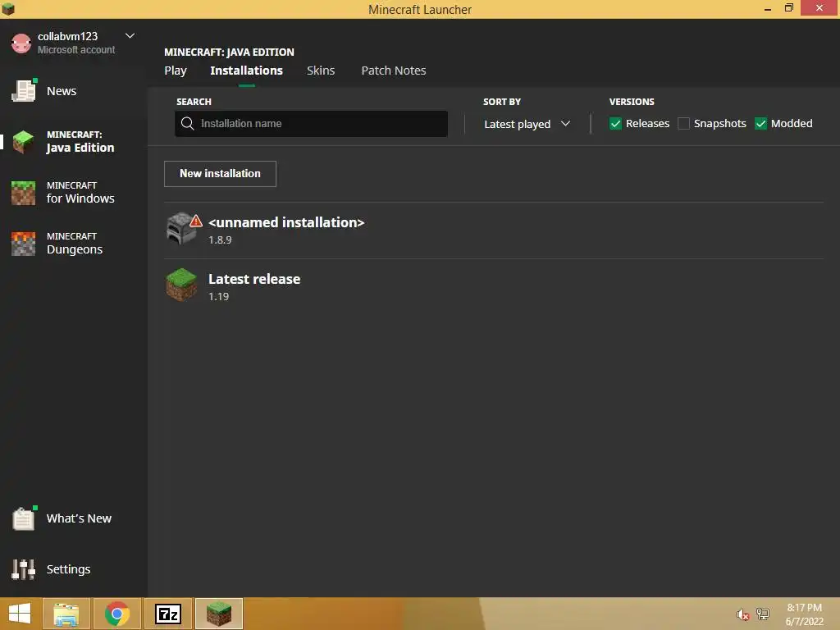
Task: Click the New installation button
Action: coord(220,174)
